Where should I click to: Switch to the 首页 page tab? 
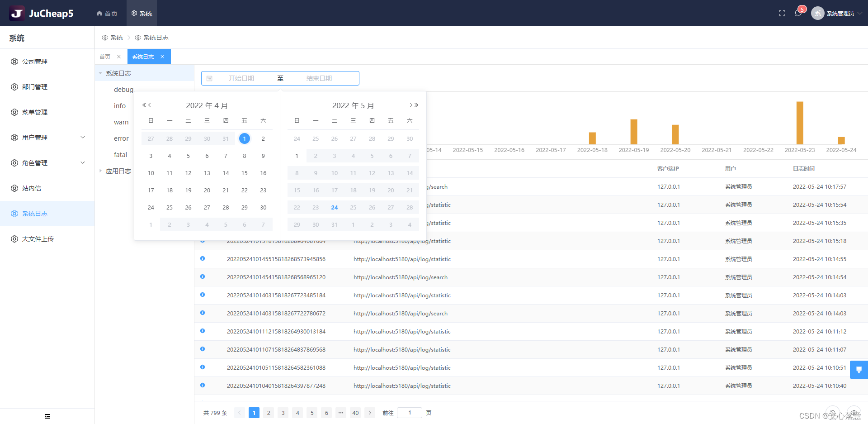105,57
